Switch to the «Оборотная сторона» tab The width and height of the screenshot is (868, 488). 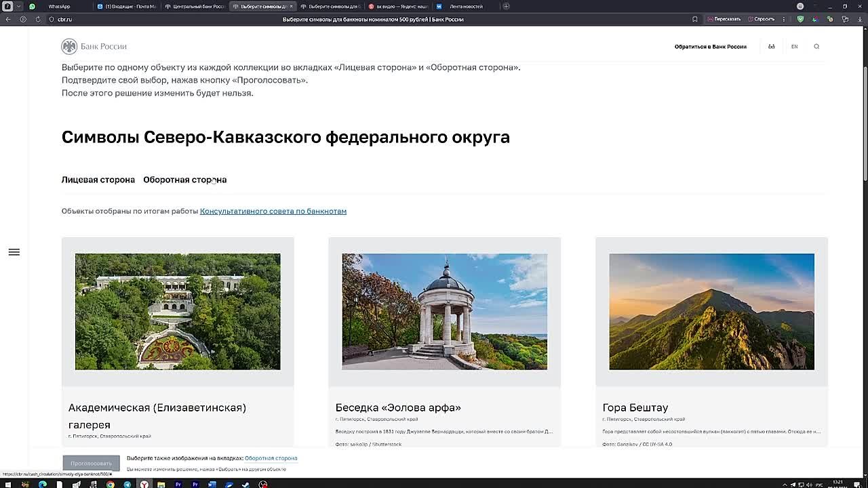(x=184, y=180)
